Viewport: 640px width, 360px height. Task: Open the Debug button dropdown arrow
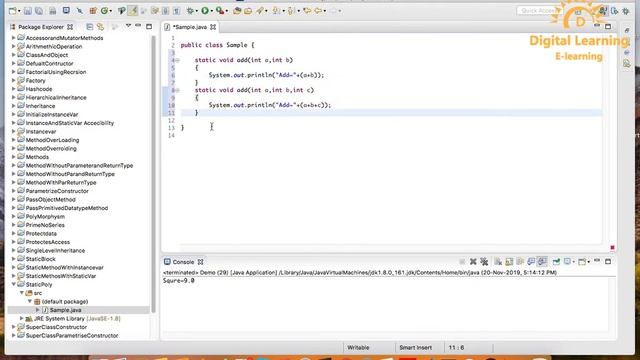pyautogui.click(x=197, y=11)
